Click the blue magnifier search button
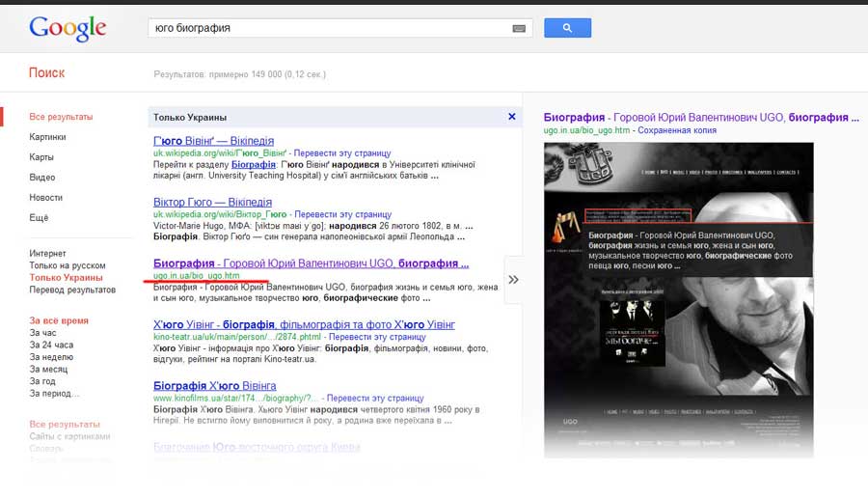 pyautogui.click(x=567, y=28)
